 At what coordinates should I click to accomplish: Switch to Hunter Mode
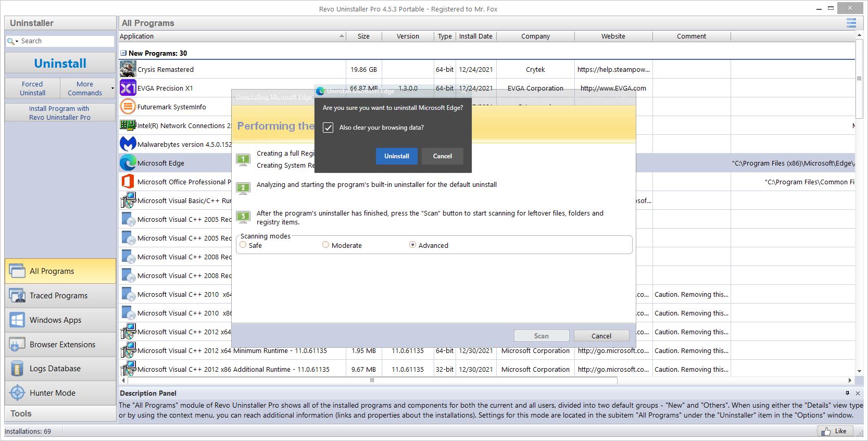click(60, 393)
